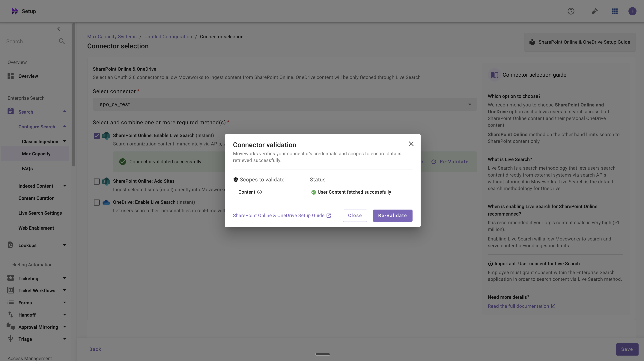Click the Back button
The height and width of the screenshot is (361, 644).
[x=95, y=349]
